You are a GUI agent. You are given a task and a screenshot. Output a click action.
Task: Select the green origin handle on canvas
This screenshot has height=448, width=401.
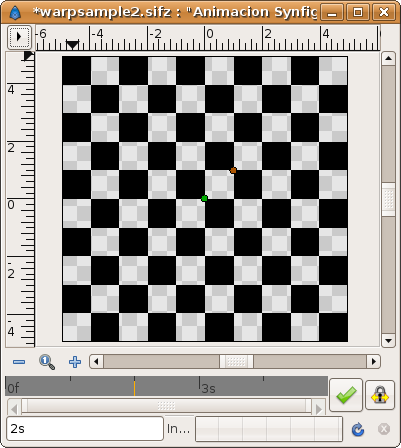pos(204,199)
